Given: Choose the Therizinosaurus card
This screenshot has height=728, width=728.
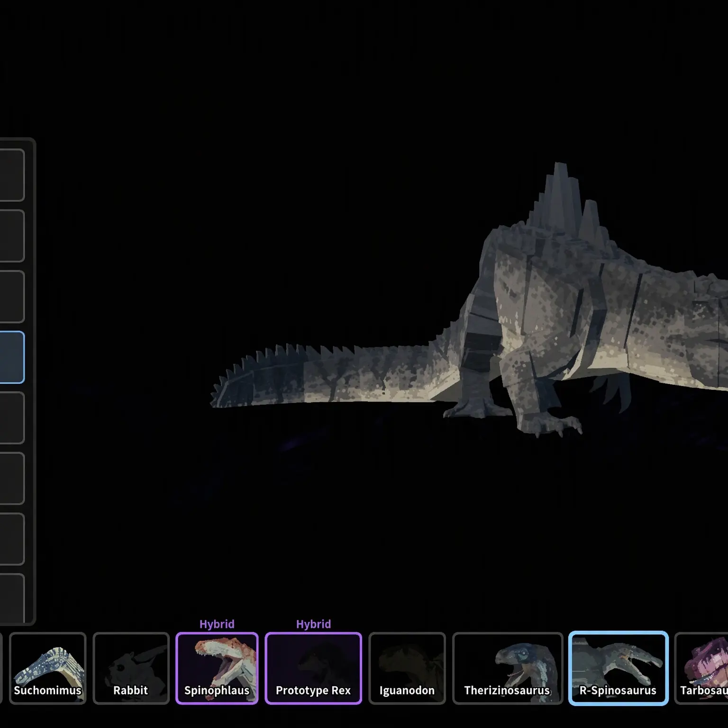Looking at the screenshot, I should pos(508,668).
